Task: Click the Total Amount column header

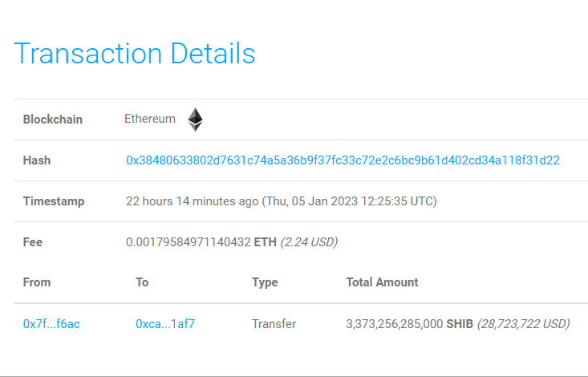Action: pos(382,282)
